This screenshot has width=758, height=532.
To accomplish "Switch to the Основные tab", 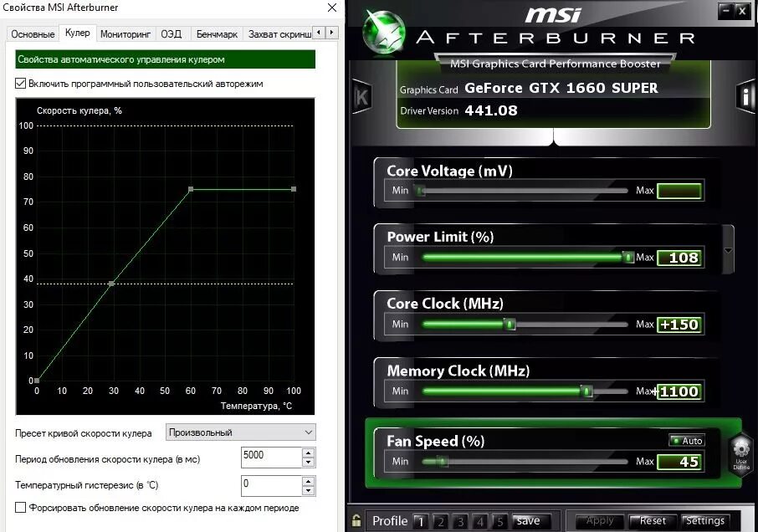I will click(x=33, y=34).
